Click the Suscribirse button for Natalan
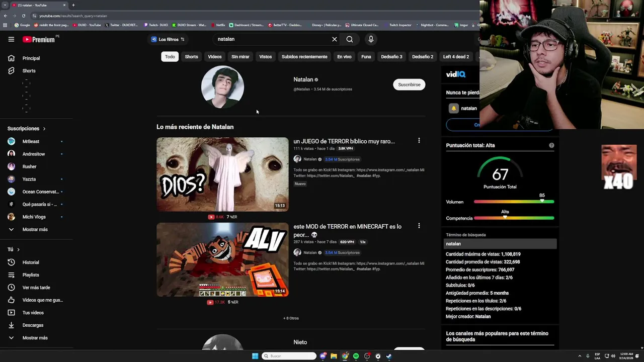644x362 pixels. tap(409, 84)
